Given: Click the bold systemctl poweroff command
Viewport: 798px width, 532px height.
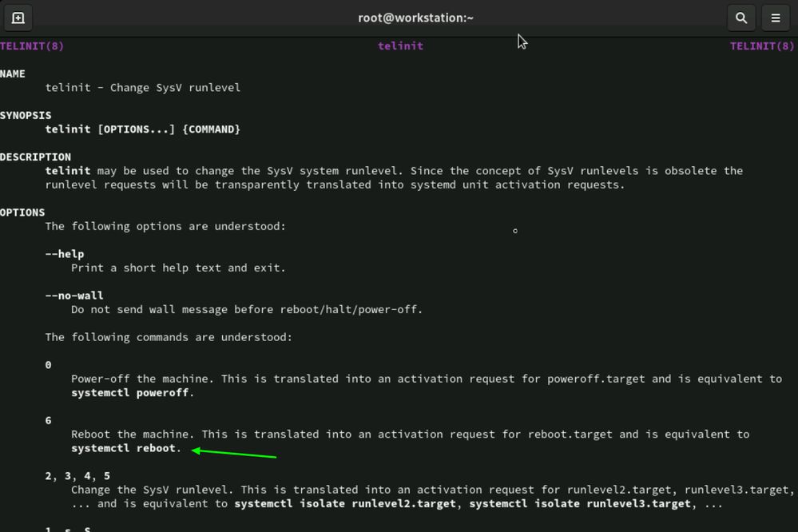Looking at the screenshot, I should coord(131,393).
